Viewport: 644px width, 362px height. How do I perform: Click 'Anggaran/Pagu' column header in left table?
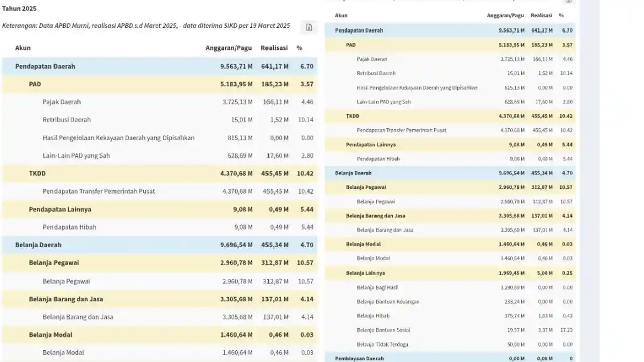229,48
